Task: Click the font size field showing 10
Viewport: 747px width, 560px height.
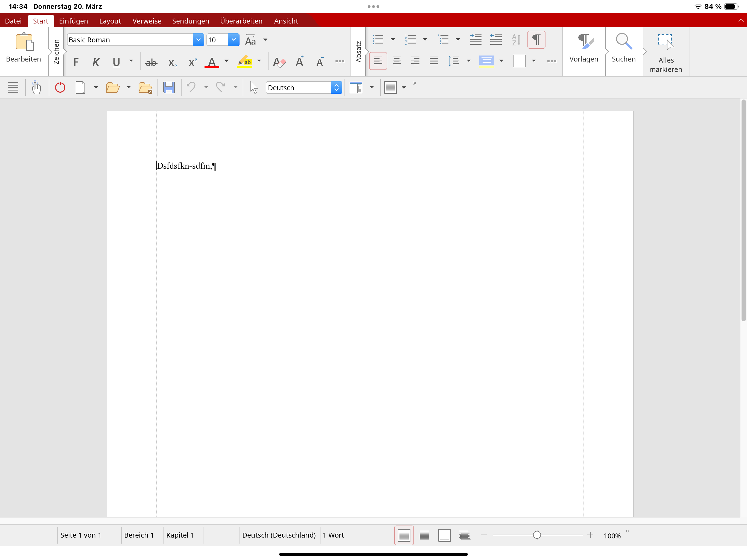Action: click(x=217, y=40)
